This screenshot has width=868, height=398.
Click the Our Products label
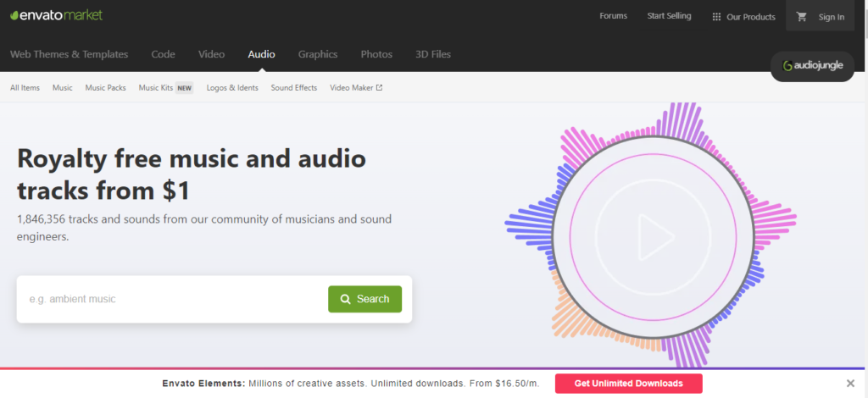(751, 17)
